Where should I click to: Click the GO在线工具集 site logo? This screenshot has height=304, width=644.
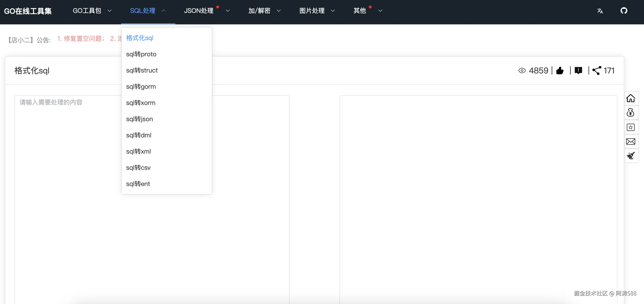28,11
